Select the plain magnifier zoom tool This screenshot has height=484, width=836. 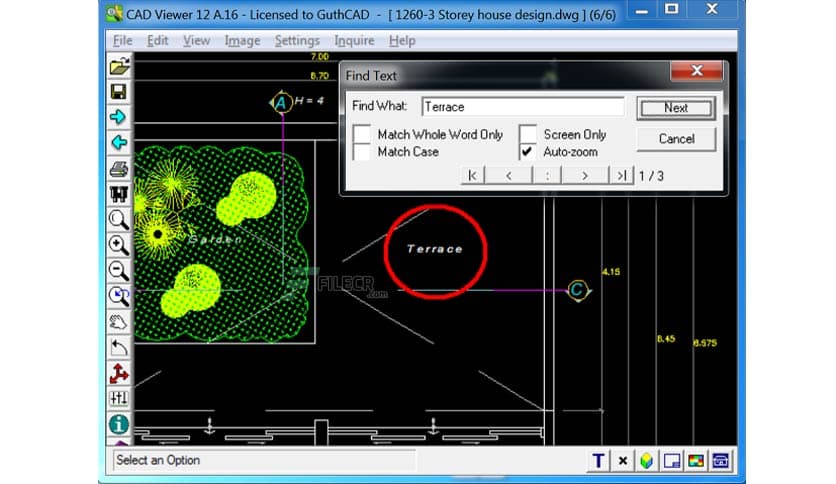pyautogui.click(x=119, y=219)
